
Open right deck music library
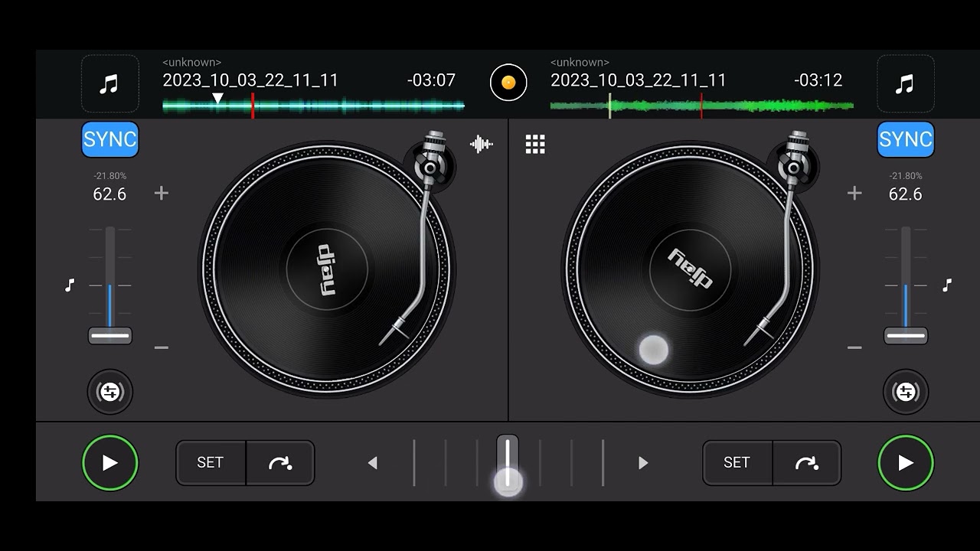coord(905,83)
